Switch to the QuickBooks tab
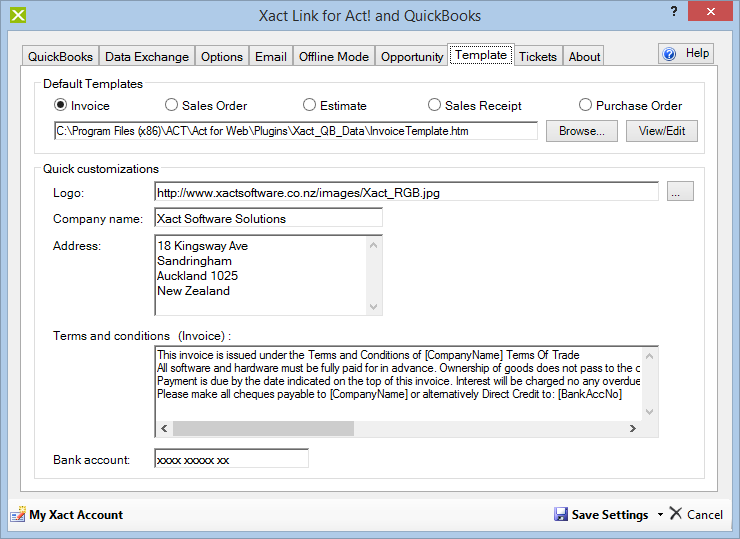Viewport: 740px width, 539px height. [60, 56]
